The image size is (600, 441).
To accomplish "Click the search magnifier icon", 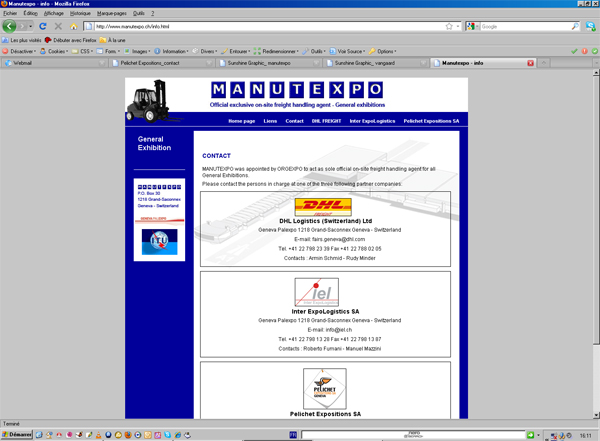I will (575, 26).
